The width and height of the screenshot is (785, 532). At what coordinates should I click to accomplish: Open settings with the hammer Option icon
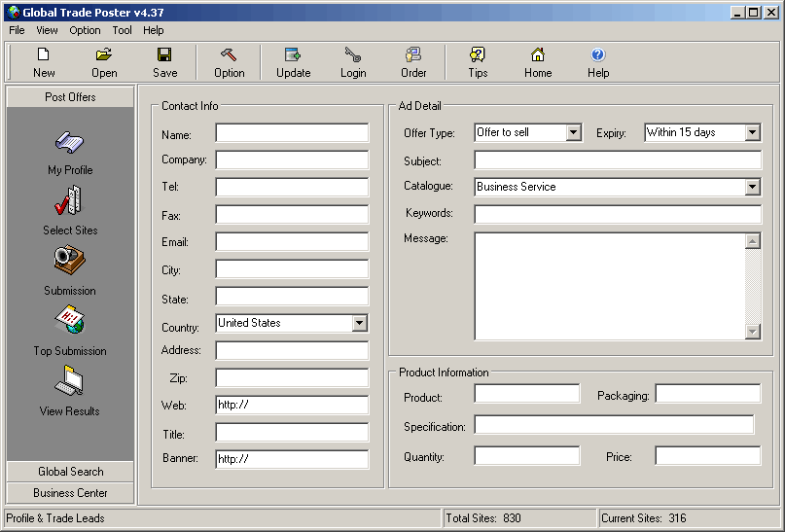click(x=229, y=54)
